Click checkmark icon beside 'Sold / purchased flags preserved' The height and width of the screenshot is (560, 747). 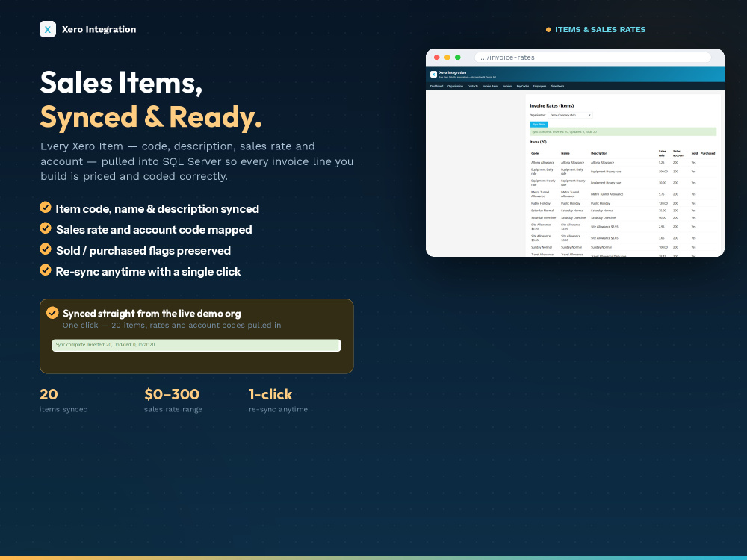coord(46,249)
